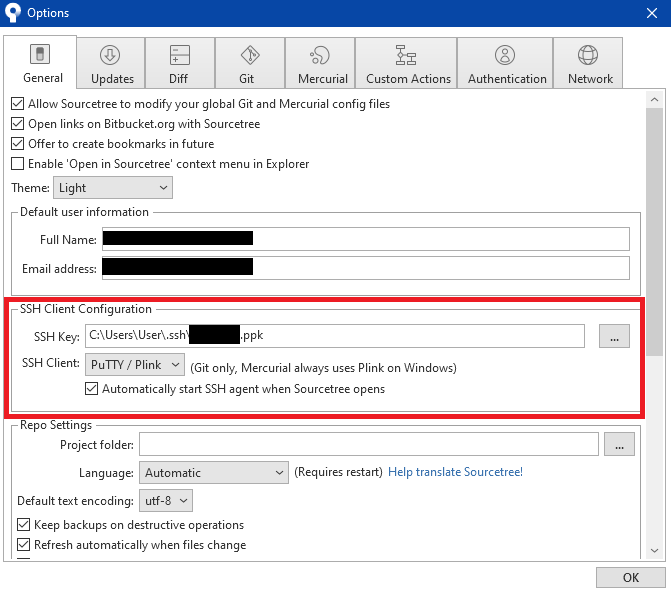Toggle Keep backups on destructive operations
Viewport: 671px width, 593px height.
[24, 525]
